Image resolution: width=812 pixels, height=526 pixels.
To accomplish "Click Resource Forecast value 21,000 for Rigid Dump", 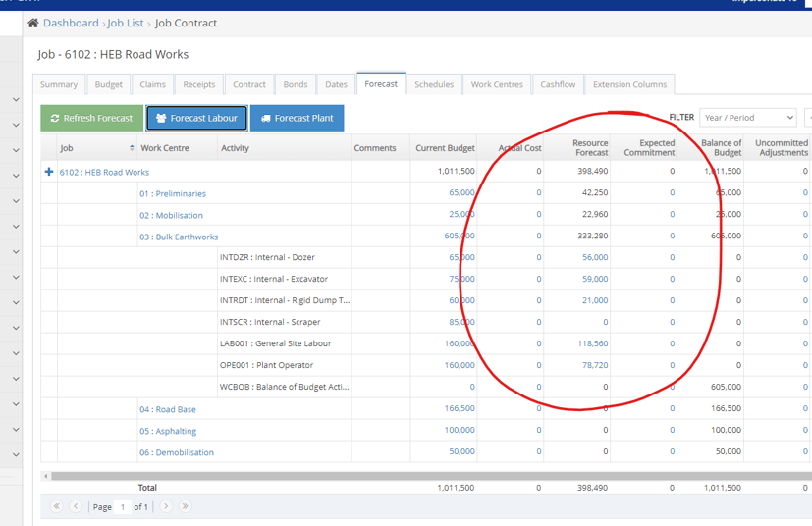I will 595,300.
